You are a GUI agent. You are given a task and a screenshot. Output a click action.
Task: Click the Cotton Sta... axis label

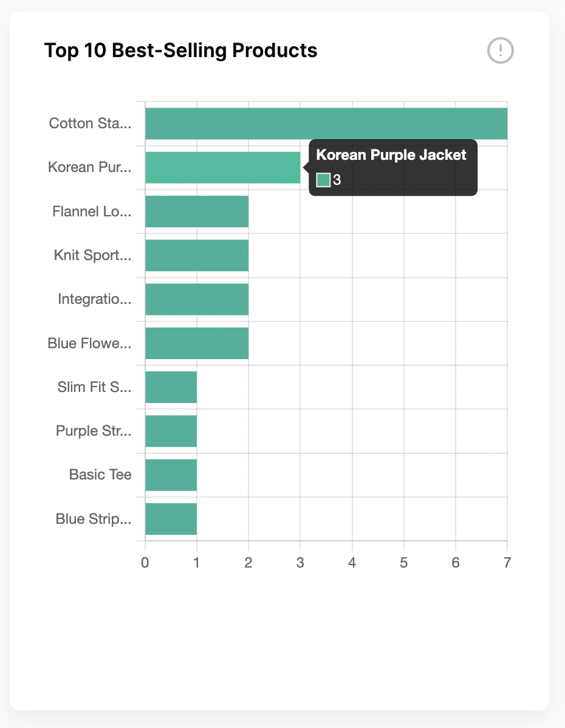point(90,123)
